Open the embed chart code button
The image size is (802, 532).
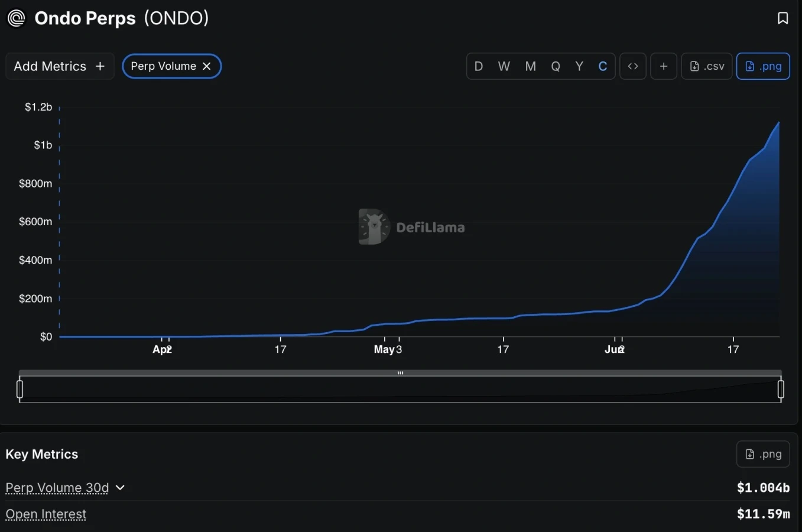633,66
